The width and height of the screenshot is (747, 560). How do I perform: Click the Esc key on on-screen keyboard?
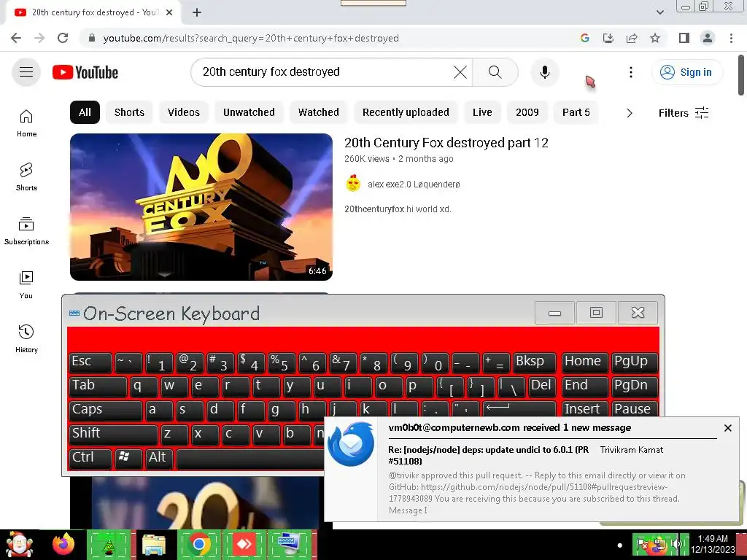[90, 362]
